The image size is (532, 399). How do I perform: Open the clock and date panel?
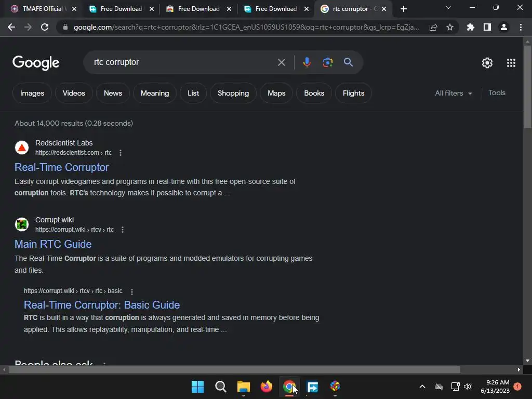(x=495, y=387)
